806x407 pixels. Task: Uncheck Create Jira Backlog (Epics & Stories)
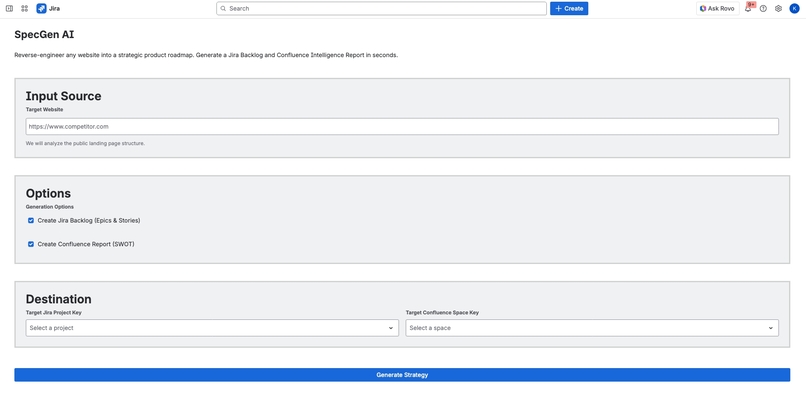point(31,220)
